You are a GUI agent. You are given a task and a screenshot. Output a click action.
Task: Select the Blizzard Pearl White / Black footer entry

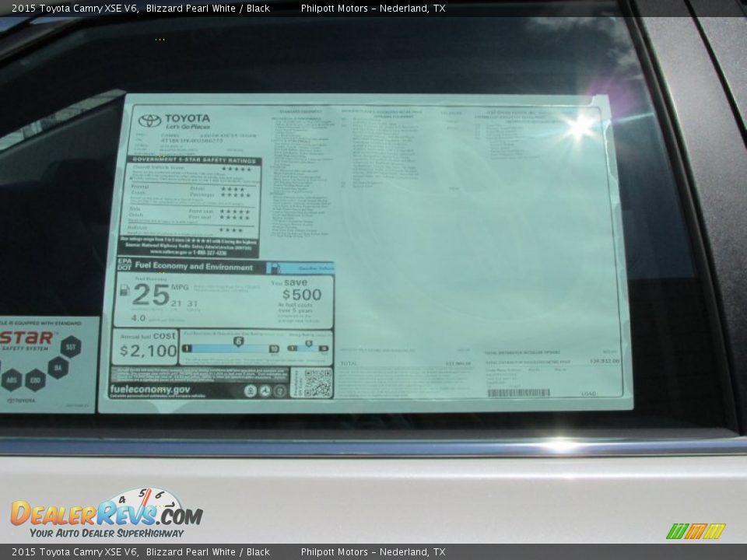210,550
